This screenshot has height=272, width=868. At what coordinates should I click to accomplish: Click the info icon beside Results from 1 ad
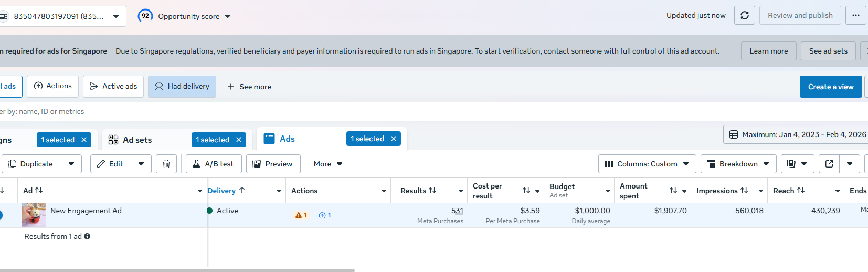[x=87, y=236]
